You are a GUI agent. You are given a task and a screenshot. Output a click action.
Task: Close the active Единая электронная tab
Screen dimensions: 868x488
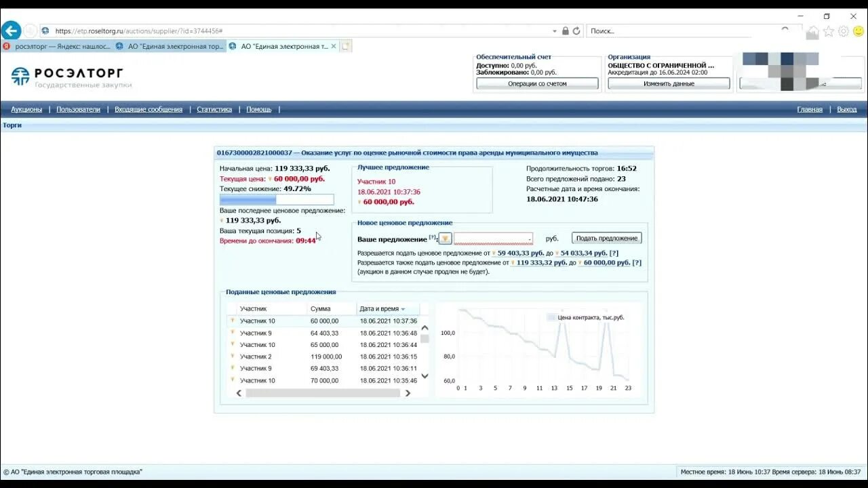(334, 46)
